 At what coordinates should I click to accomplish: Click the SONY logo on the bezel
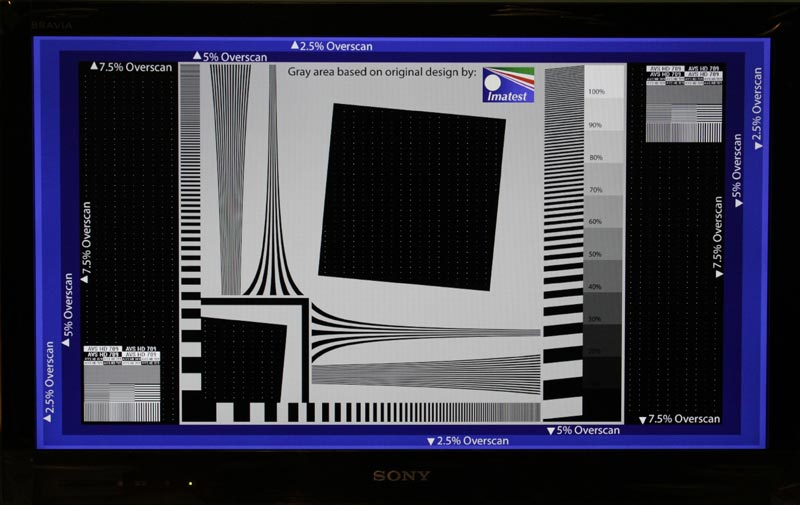(x=401, y=476)
